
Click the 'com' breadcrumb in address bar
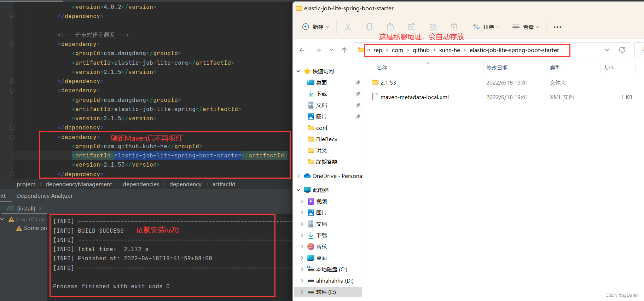398,50
